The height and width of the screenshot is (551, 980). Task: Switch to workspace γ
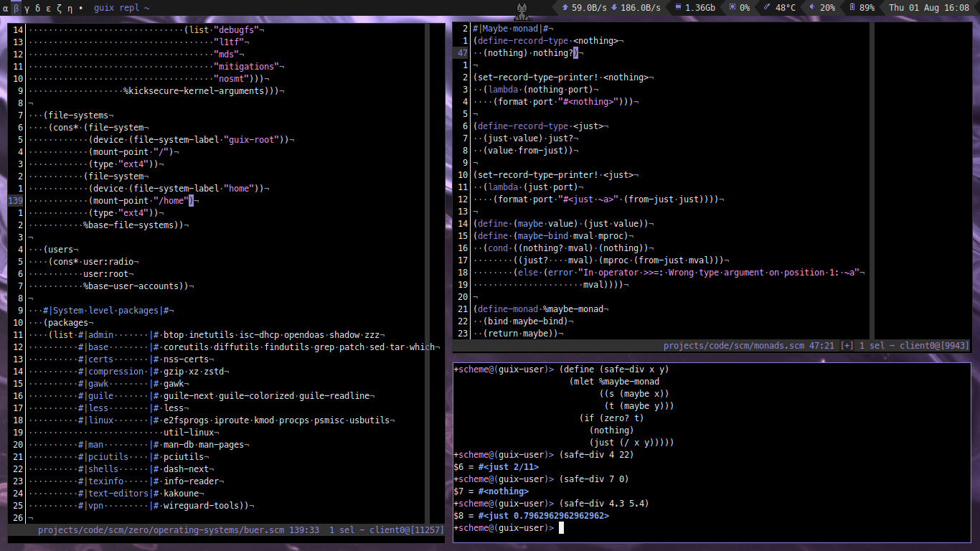click(27, 8)
